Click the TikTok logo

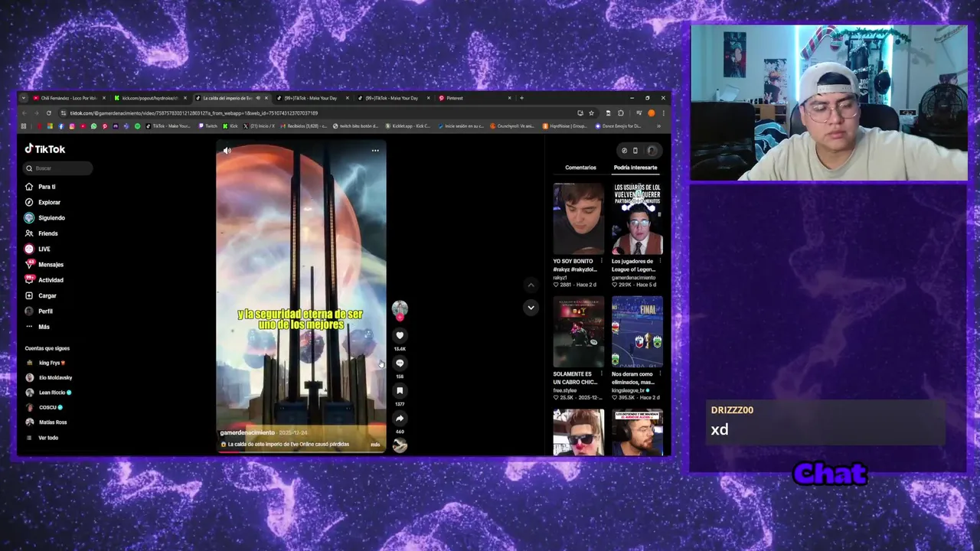pos(45,149)
